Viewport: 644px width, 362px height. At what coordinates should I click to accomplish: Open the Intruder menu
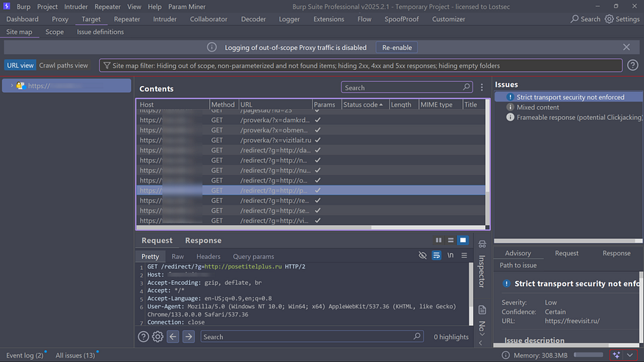click(x=76, y=7)
